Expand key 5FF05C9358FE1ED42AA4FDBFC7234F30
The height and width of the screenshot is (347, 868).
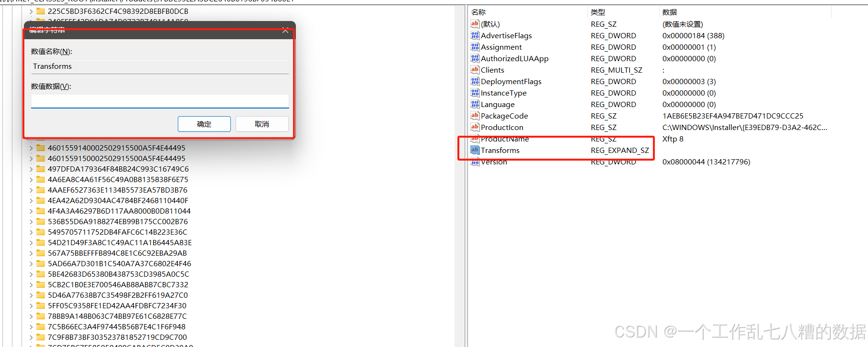(x=31, y=305)
